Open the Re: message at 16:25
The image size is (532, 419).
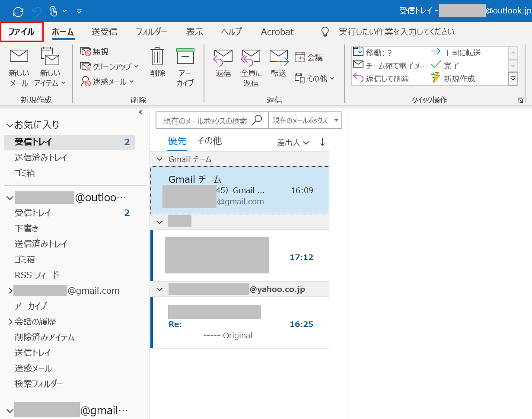point(240,322)
